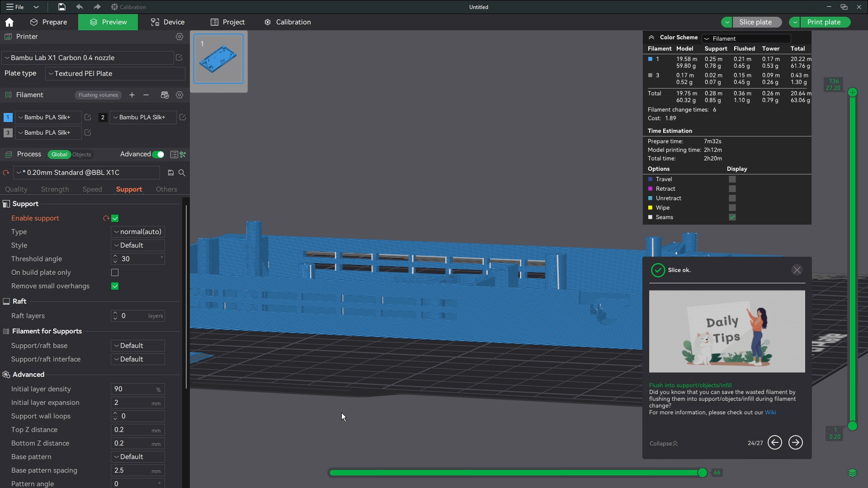Check the On build plate only box
This screenshot has height=488, width=868.
(x=115, y=272)
